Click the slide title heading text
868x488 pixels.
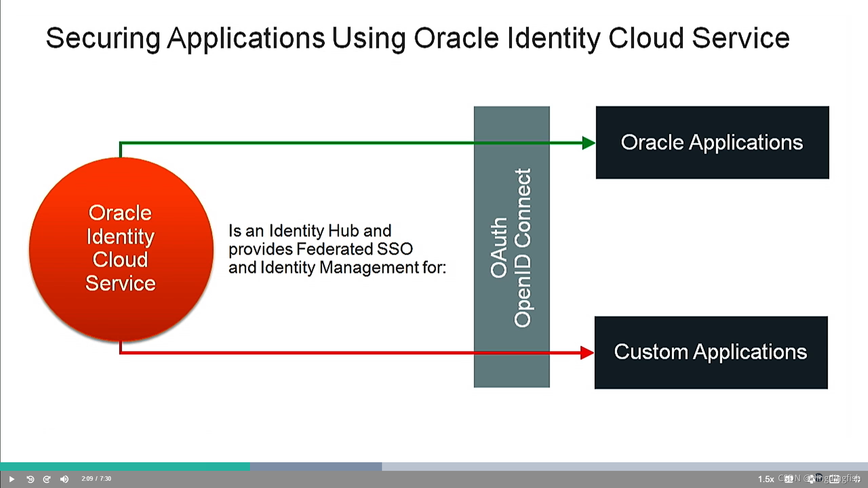417,38
